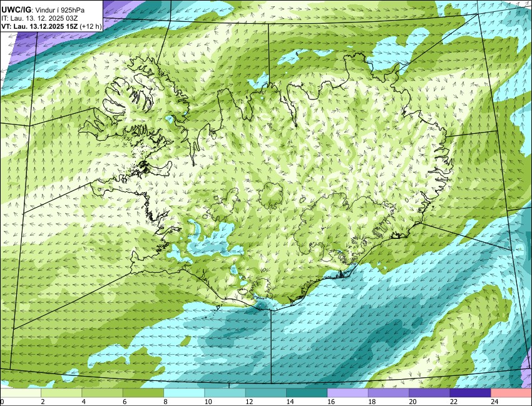
Task: Select the 10–12 legend color swatch
Action: pos(225,393)
